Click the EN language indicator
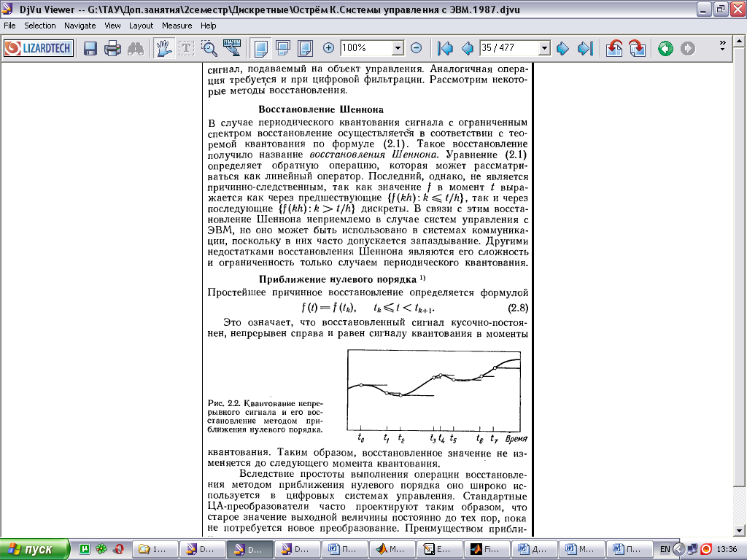The image size is (747, 560). pyautogui.click(x=665, y=549)
